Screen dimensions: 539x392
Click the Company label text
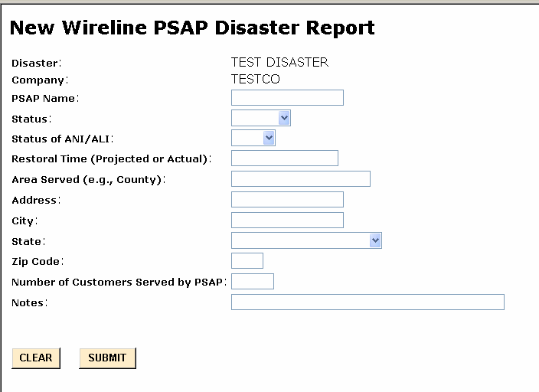pos(39,80)
